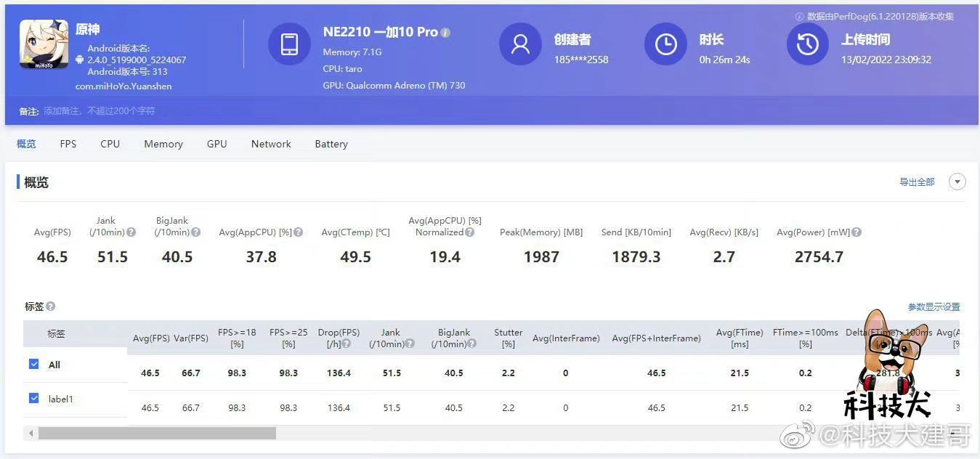Click the green Android robot icon
980x459 pixels.
pyautogui.click(x=79, y=60)
